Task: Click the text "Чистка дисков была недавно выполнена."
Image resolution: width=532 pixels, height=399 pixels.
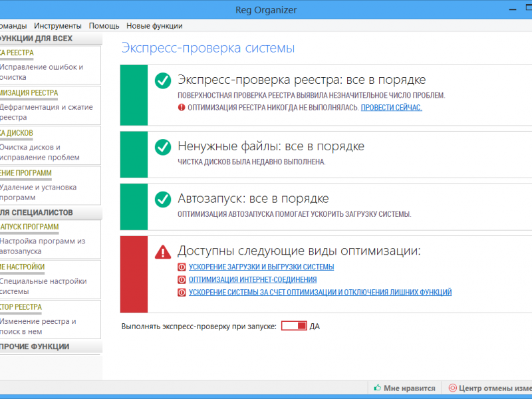Action: pos(251,162)
